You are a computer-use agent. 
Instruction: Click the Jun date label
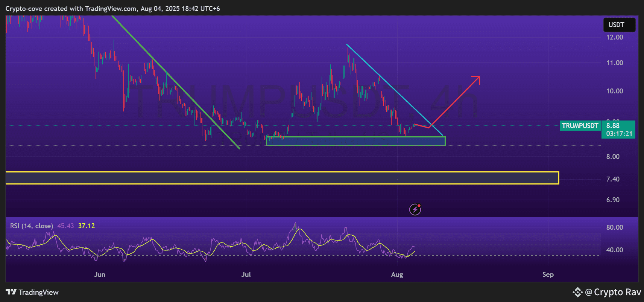100,275
